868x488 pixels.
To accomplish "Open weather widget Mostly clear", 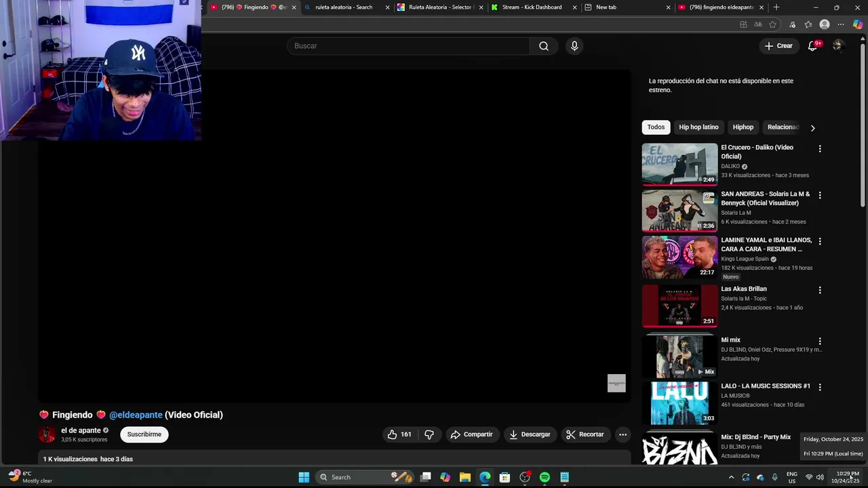I will tap(31, 477).
